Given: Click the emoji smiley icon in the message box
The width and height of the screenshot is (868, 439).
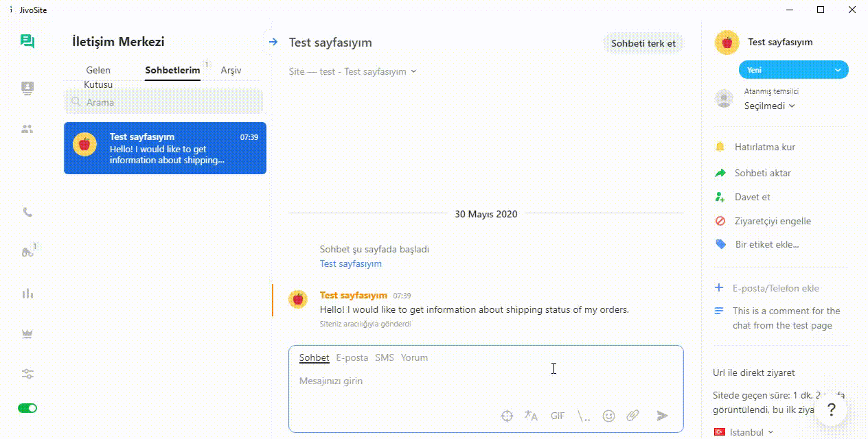Looking at the screenshot, I should 608,416.
